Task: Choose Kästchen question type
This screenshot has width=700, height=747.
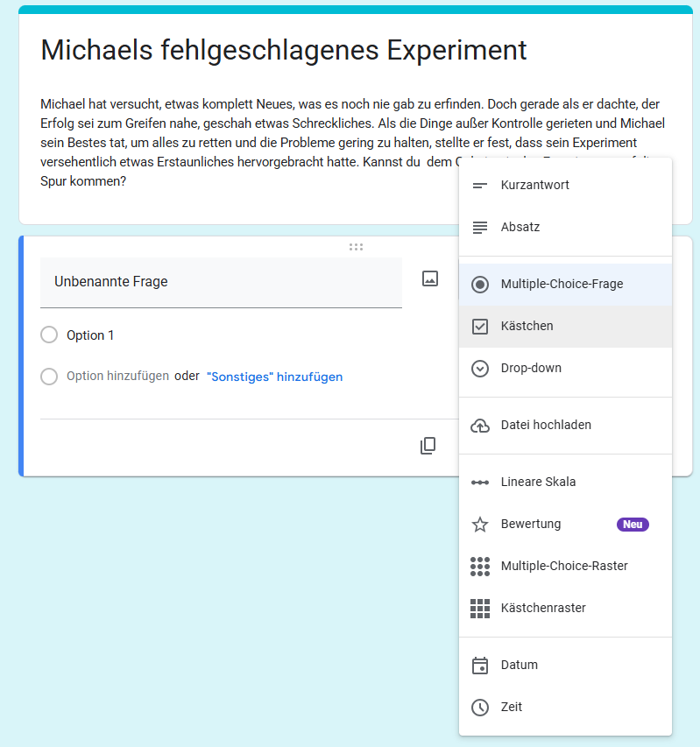Action: click(527, 327)
